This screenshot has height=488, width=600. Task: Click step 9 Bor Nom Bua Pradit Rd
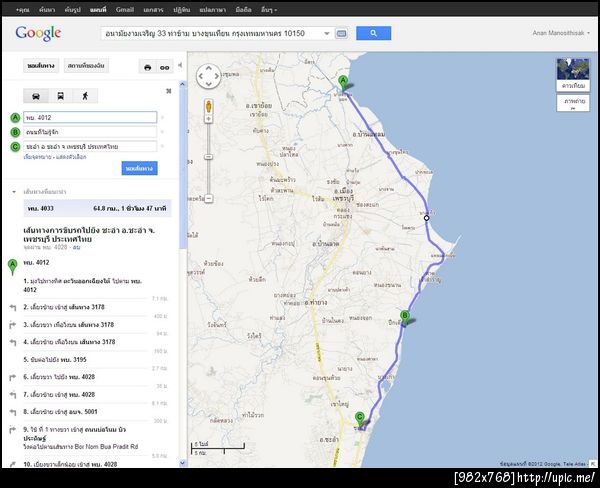(x=80, y=438)
